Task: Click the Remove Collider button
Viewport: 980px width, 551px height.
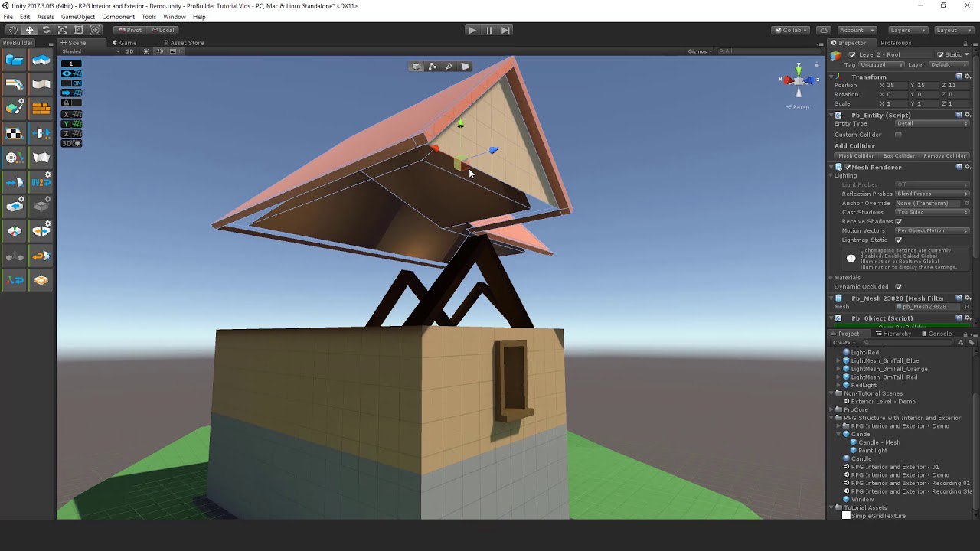Action: pos(945,155)
